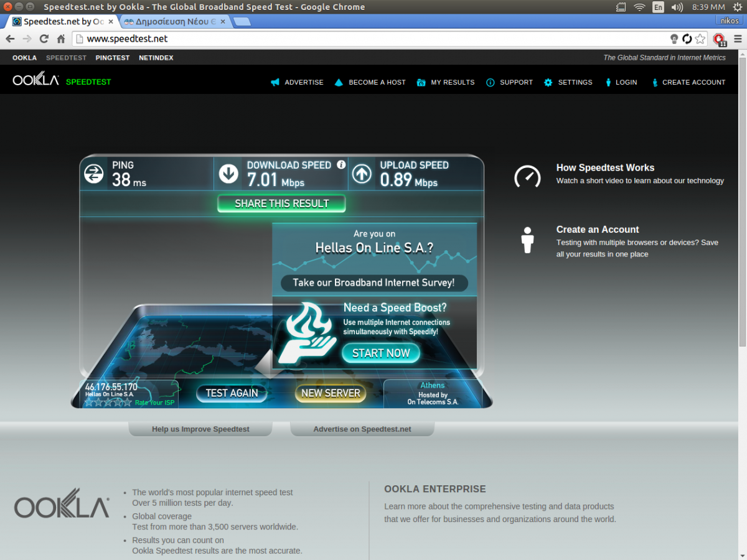
Task: Open the clock showing 8:39 MM
Action: (x=708, y=7)
